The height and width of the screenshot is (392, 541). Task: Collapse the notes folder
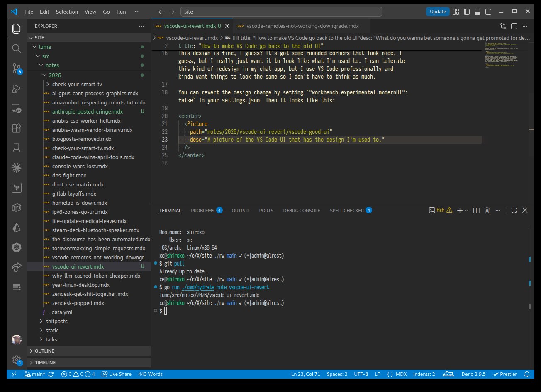(89, 65)
